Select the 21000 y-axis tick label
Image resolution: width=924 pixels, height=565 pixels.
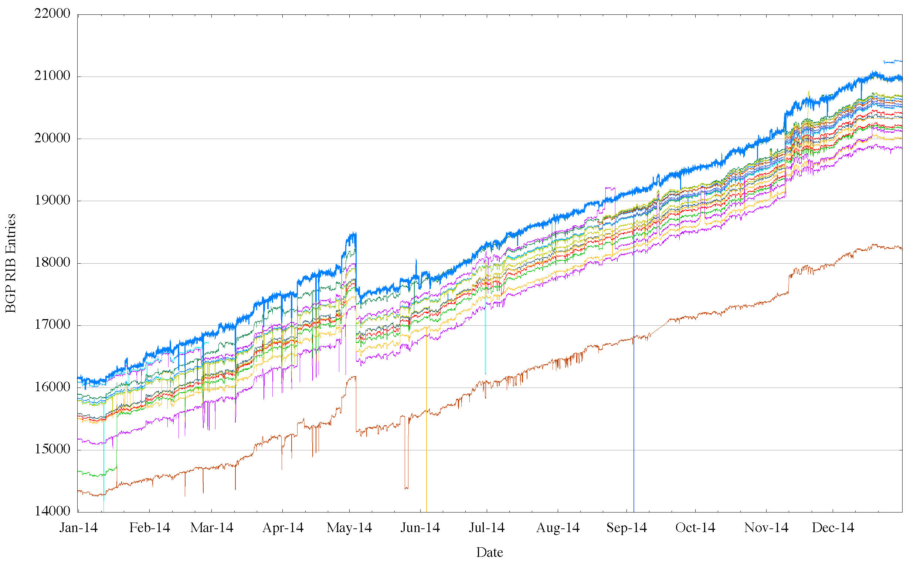52,76
